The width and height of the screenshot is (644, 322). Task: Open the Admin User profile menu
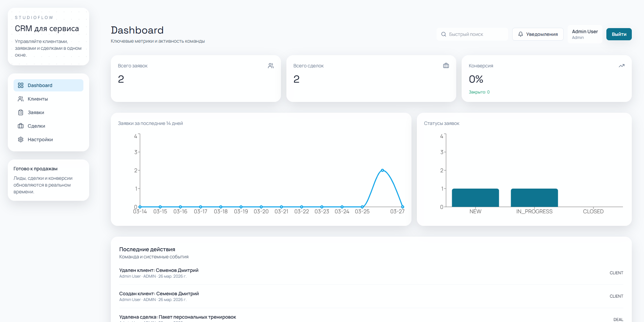coord(584,34)
